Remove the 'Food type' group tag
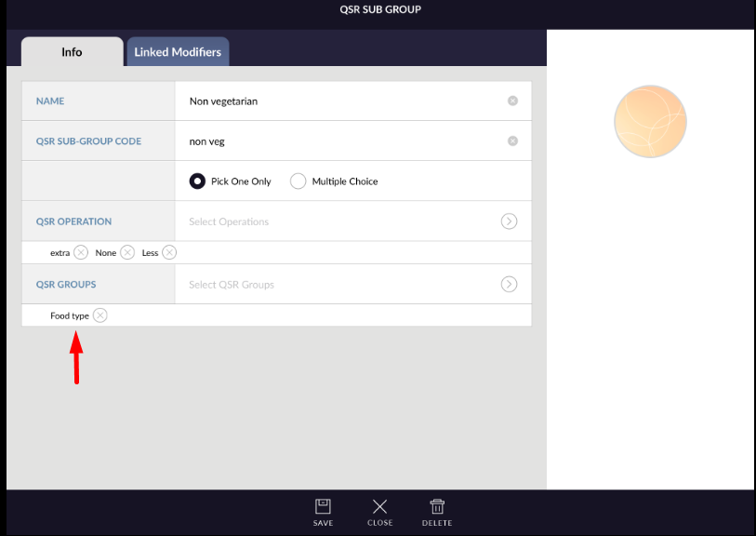The image size is (756, 536). 100,315
